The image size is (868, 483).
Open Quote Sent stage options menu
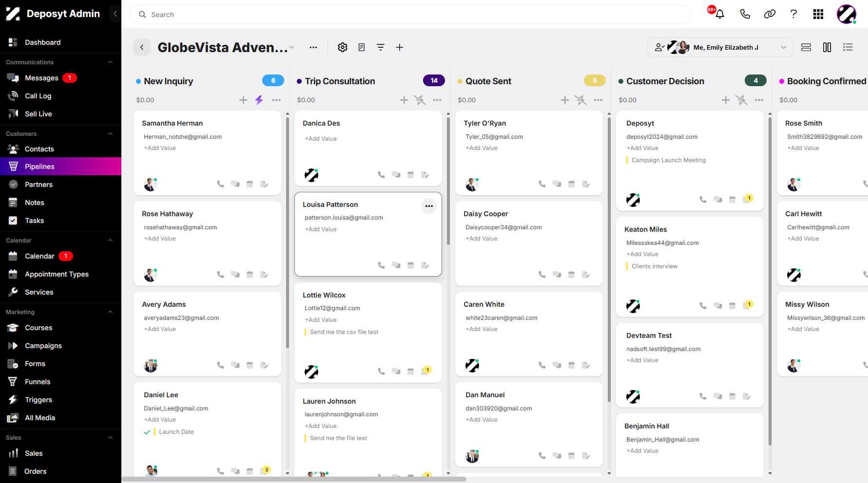[x=598, y=100]
